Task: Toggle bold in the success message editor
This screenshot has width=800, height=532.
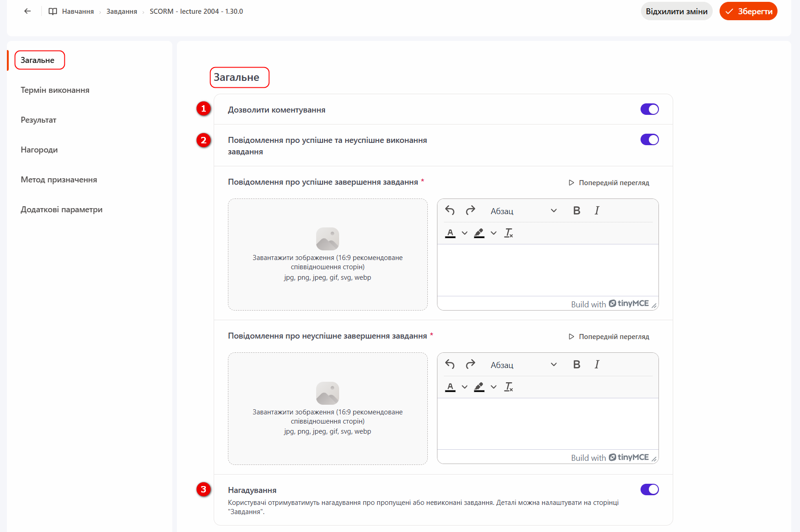Action: pos(577,210)
